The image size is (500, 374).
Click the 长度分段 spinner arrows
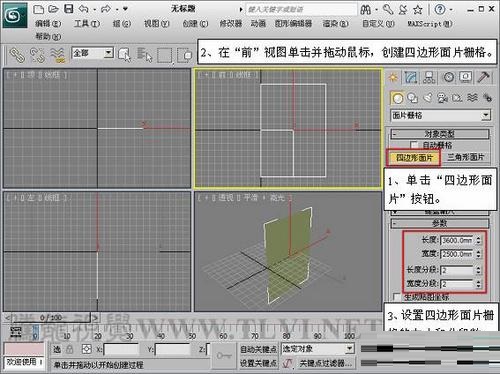click(478, 270)
